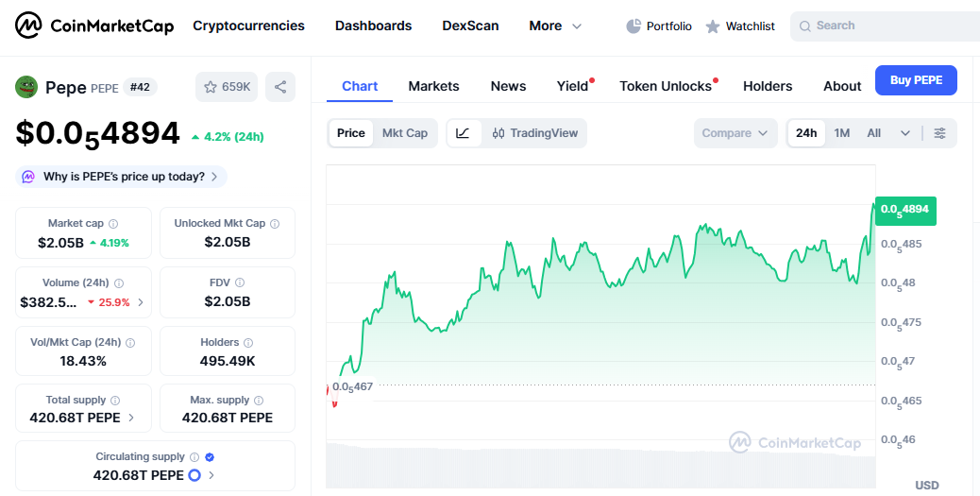Click Market cap info icon

coord(113,224)
